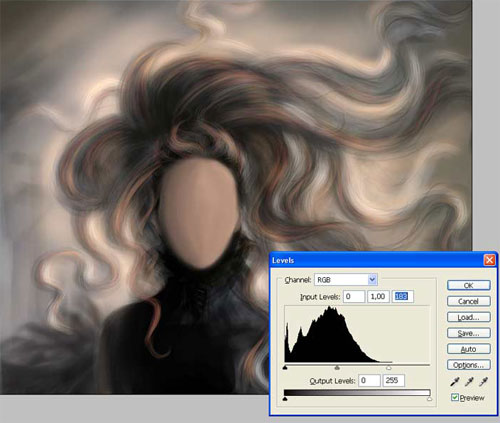
Task: Click the output white slider handle
Action: [430, 399]
